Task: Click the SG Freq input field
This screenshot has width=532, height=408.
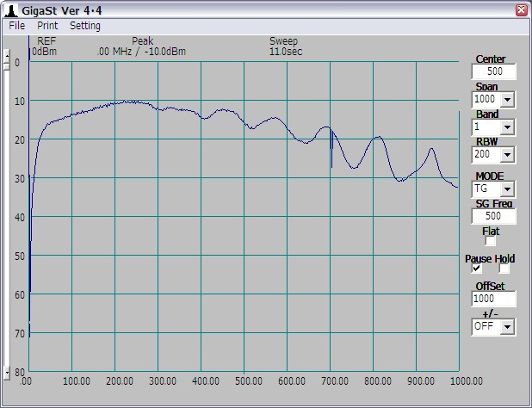Action: click(493, 216)
